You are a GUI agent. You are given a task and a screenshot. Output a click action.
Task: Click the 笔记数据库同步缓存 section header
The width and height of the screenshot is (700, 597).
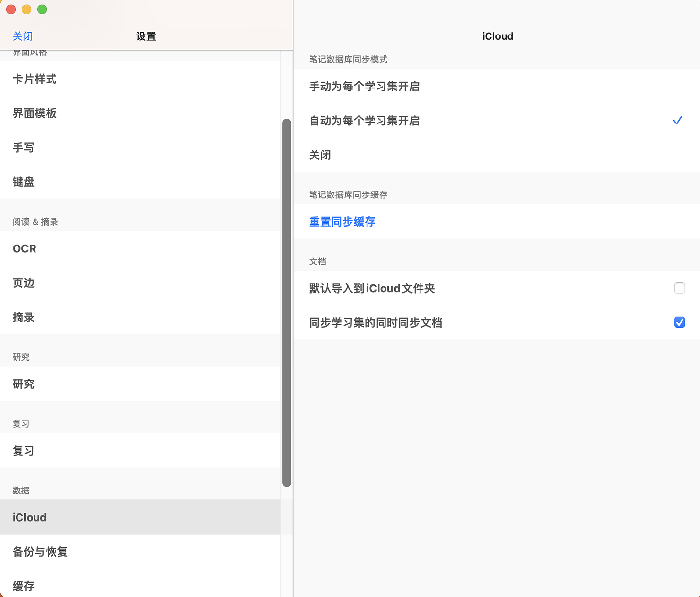pos(348,194)
